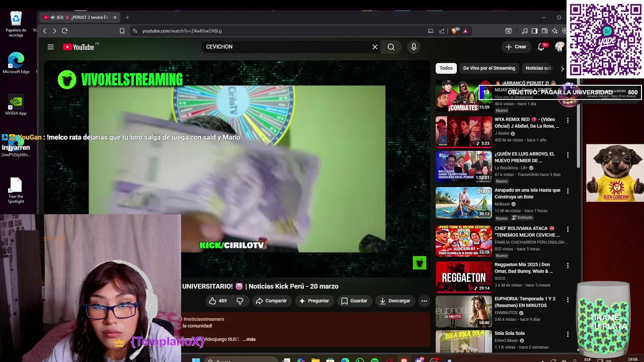
Task: Go back to the previous page
Action: 44,31
